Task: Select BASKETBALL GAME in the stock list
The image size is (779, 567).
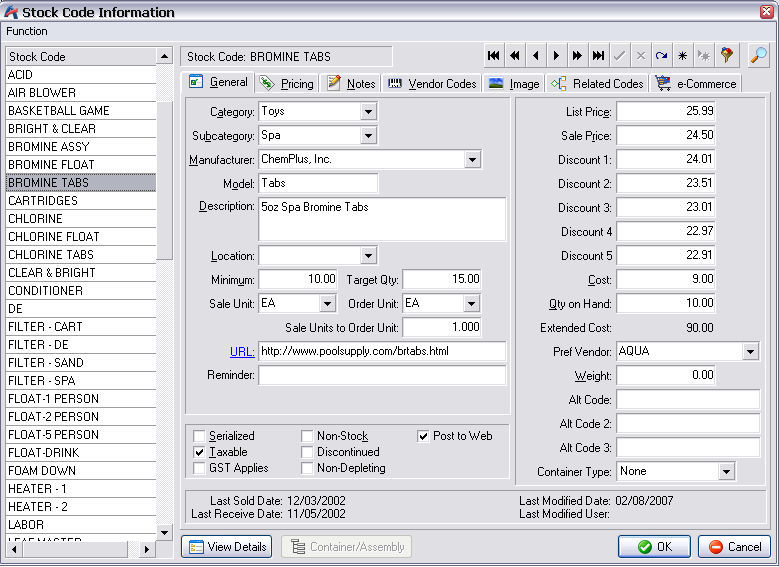Action: (81, 110)
